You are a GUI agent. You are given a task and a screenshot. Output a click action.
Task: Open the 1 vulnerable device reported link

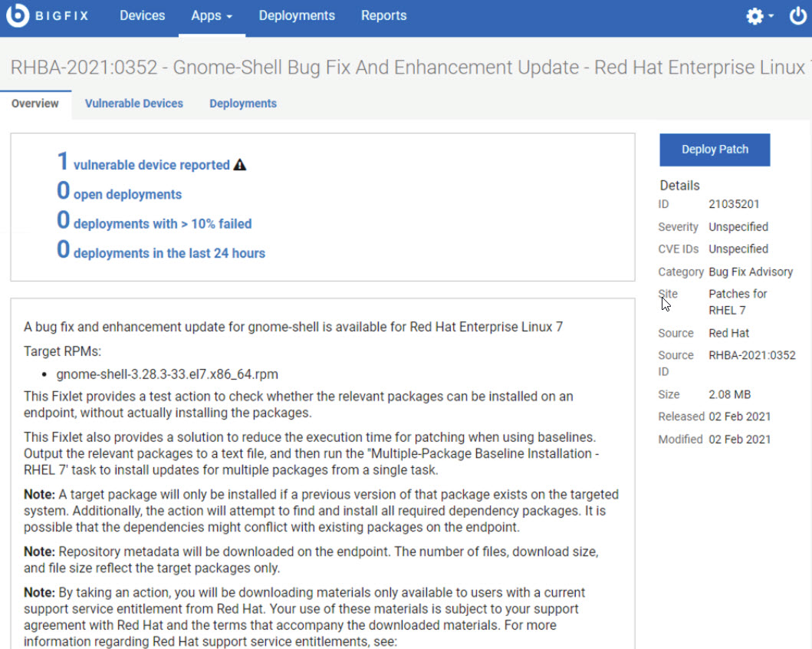tap(143, 163)
